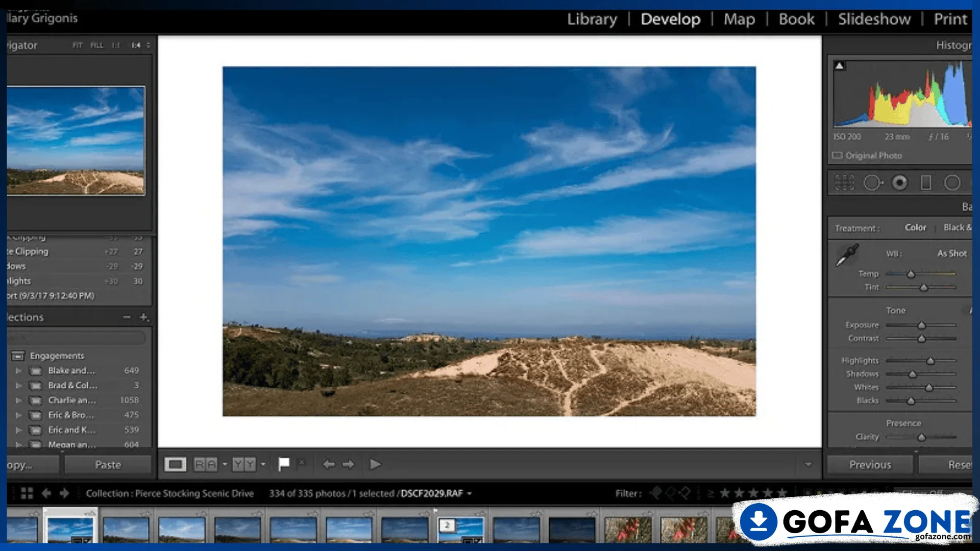
Task: Set filter to one star rating
Action: [x=724, y=493]
